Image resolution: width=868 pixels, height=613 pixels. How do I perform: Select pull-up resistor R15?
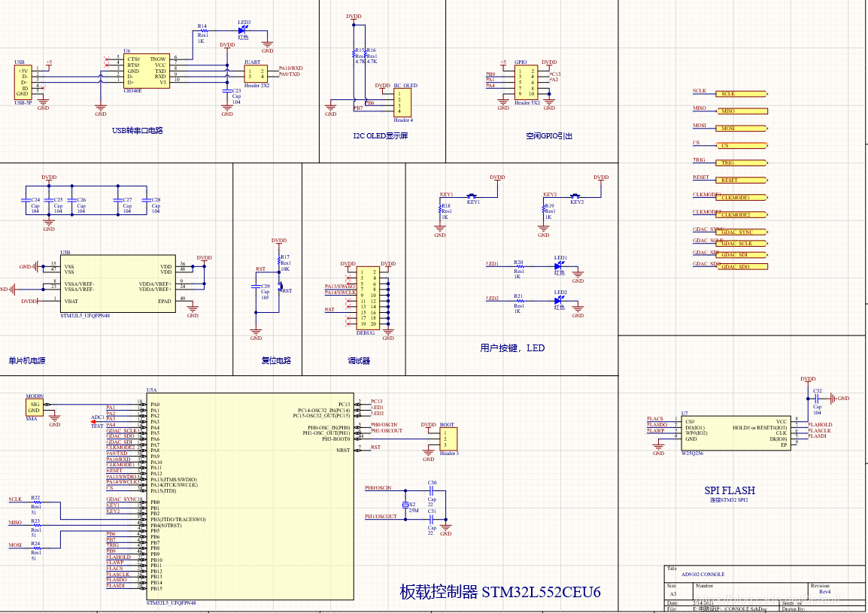point(354,53)
